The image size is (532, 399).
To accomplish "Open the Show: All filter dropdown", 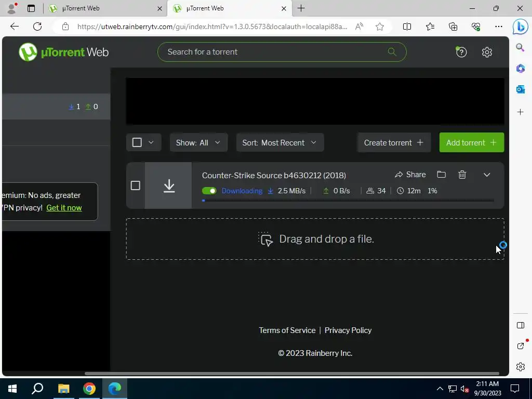I will pyautogui.click(x=198, y=142).
